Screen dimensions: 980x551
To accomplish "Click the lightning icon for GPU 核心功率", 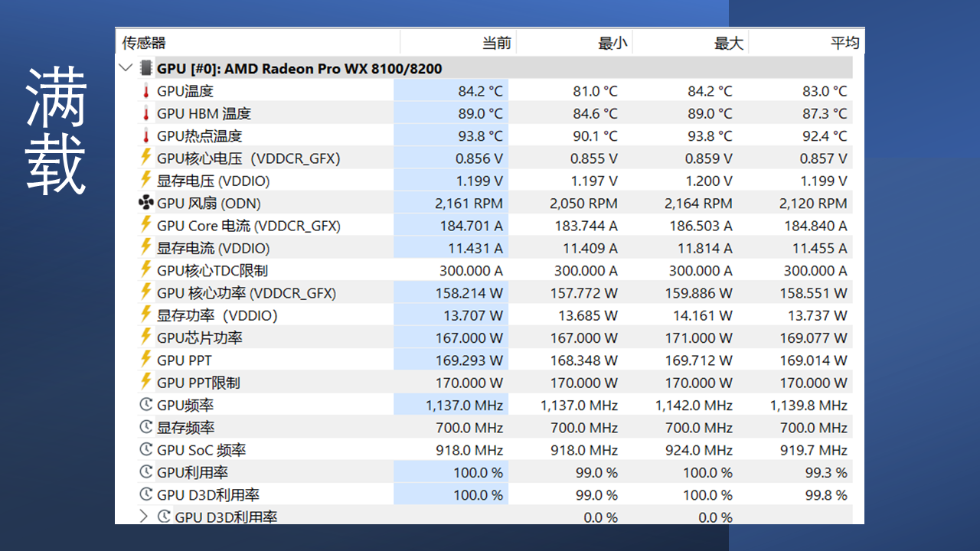I will 145,292.
